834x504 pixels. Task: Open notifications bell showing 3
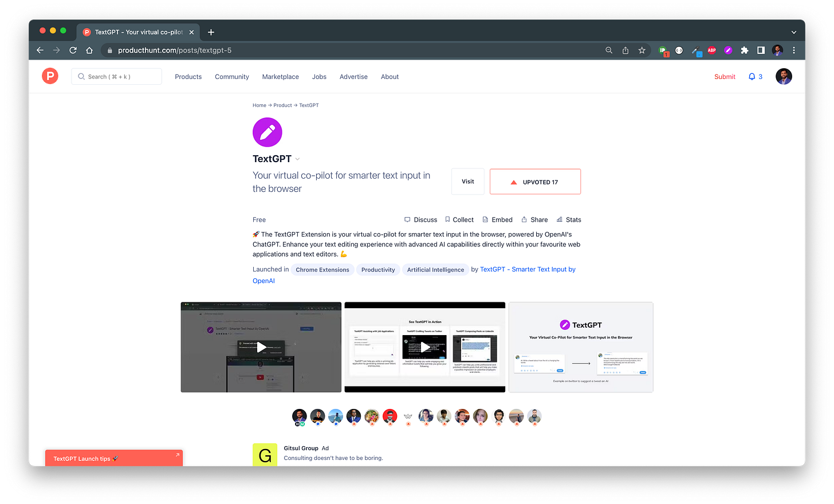[x=756, y=77]
